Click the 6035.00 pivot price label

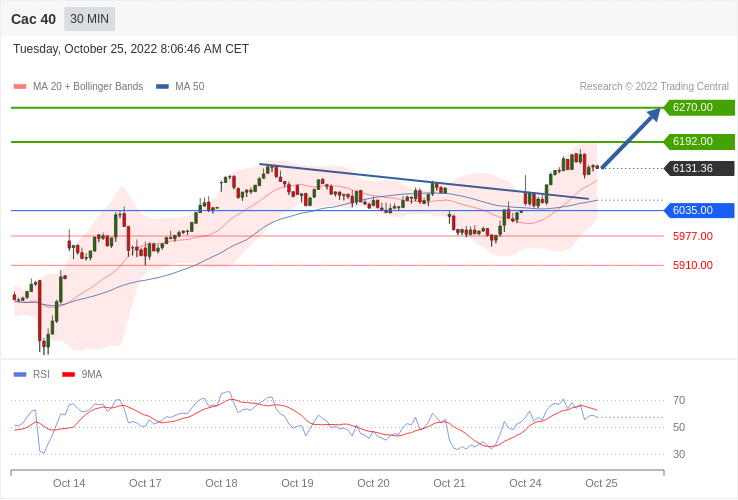[699, 210]
